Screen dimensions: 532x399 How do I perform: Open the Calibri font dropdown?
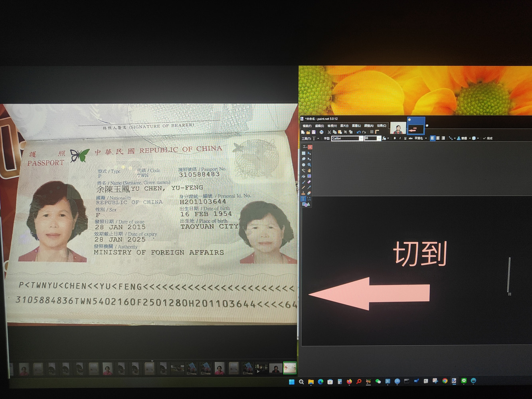pos(361,138)
